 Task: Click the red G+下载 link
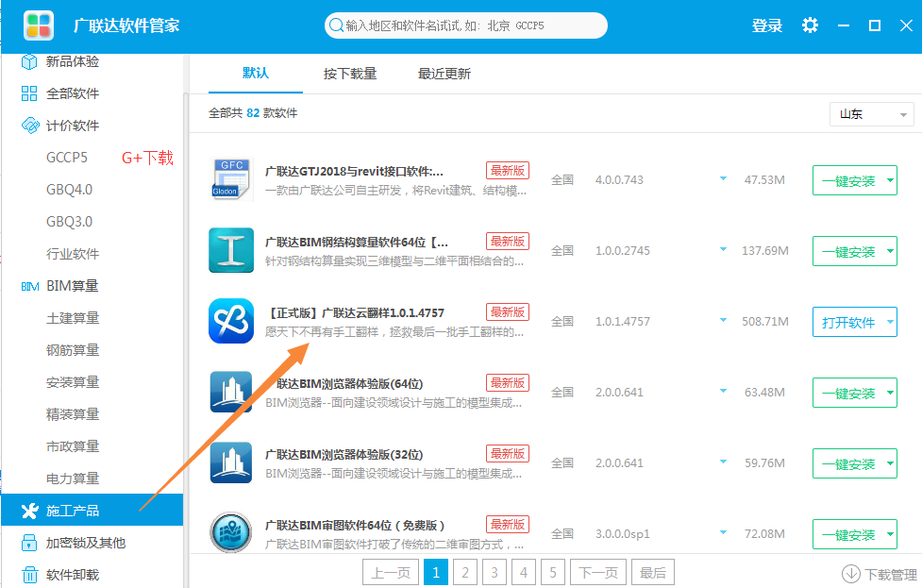pyautogui.click(x=147, y=158)
